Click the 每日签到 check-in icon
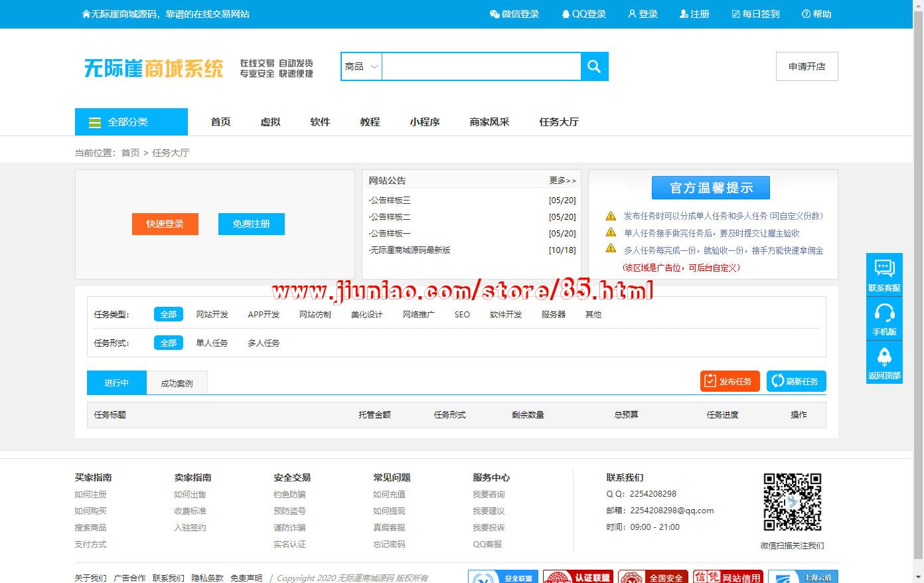Viewport: 924px width, 583px height. click(x=735, y=14)
